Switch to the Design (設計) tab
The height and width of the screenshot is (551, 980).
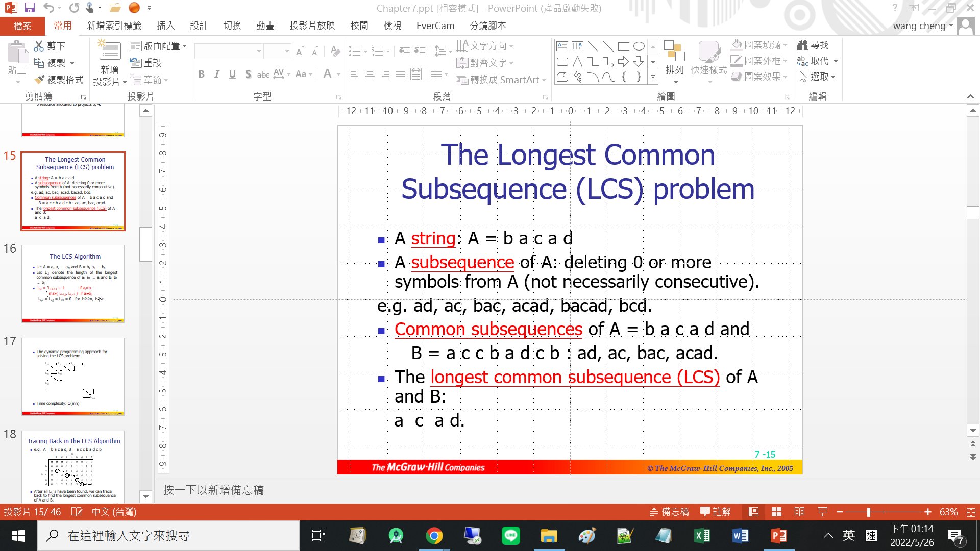pyautogui.click(x=199, y=26)
